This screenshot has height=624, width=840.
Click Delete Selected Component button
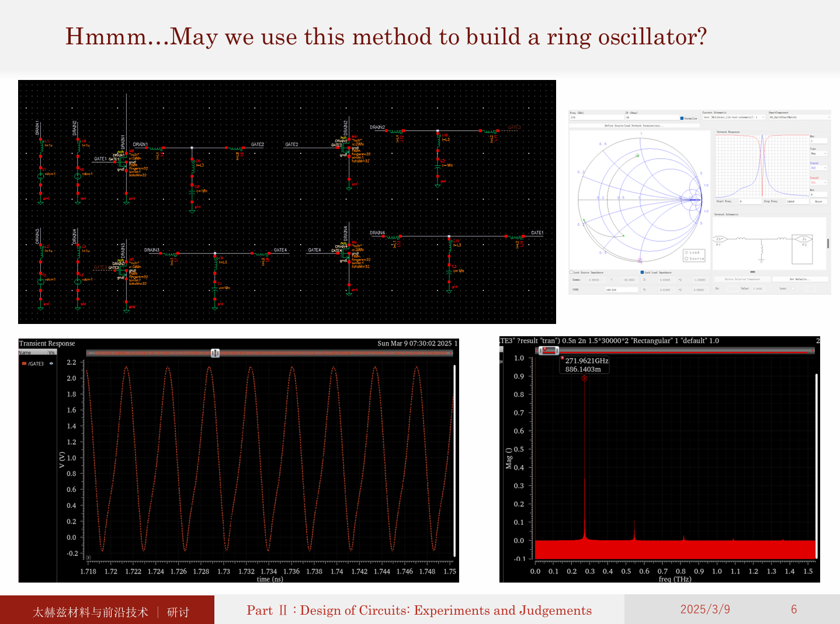click(742, 279)
